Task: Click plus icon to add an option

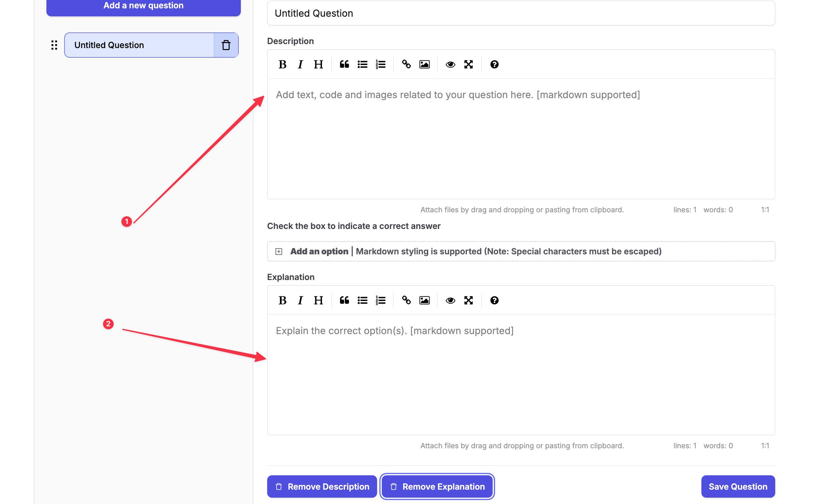Action: (x=279, y=251)
